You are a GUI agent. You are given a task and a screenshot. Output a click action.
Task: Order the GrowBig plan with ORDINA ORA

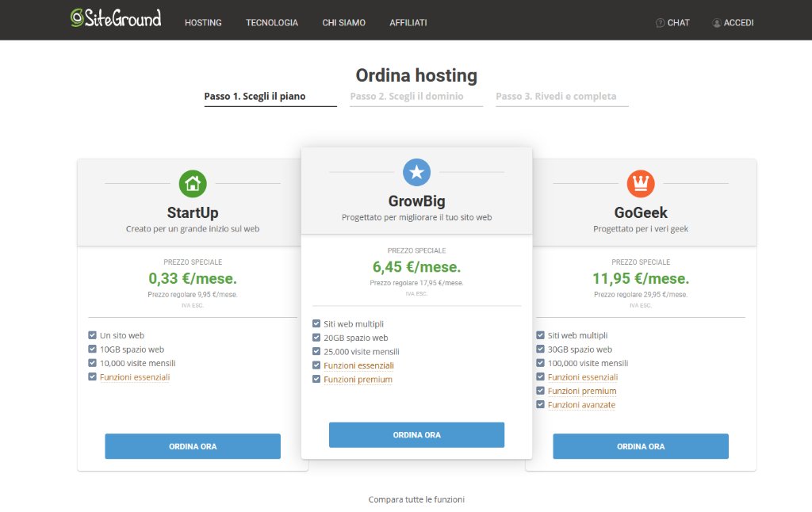click(x=416, y=435)
